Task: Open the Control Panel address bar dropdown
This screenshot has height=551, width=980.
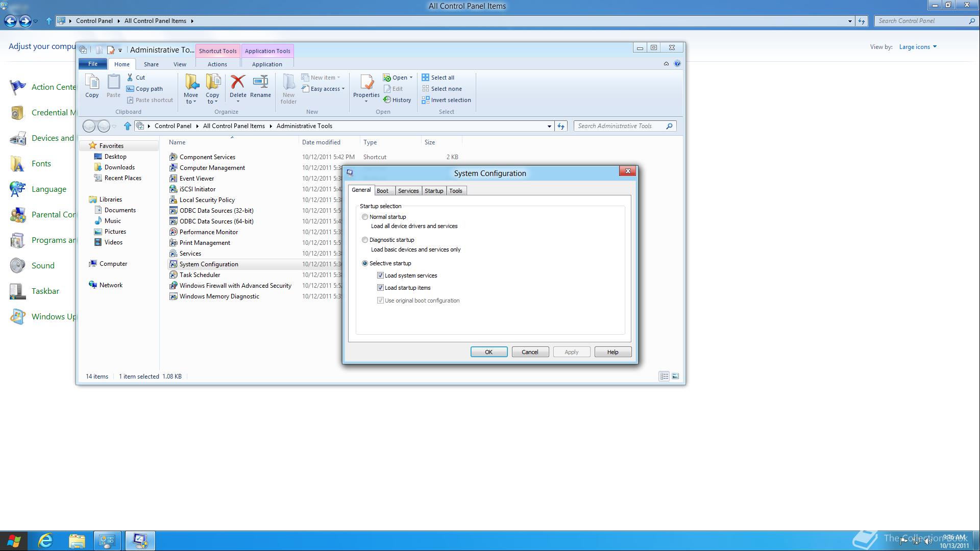Action: [850, 21]
